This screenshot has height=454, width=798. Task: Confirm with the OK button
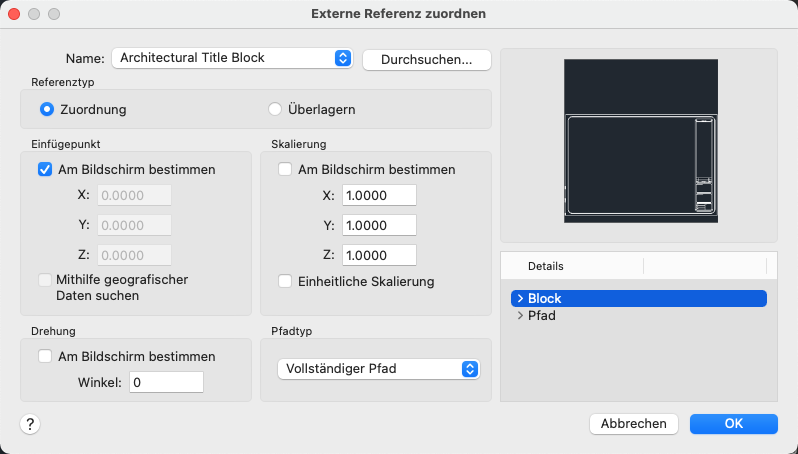(x=733, y=423)
